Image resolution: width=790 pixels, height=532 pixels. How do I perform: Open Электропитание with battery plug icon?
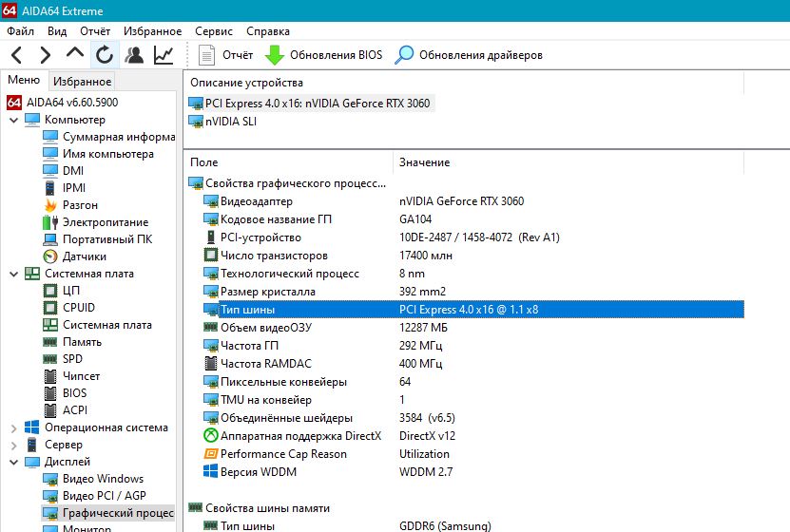[96, 222]
